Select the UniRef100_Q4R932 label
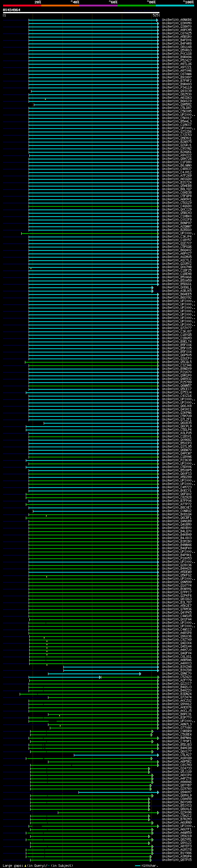The image size is (197, 868). [176, 379]
